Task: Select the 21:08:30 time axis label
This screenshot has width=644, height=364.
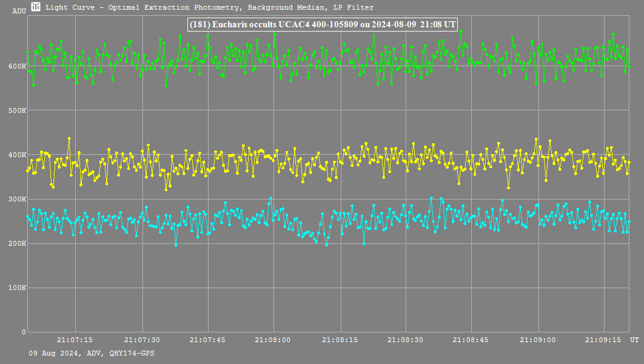Action: [406, 340]
